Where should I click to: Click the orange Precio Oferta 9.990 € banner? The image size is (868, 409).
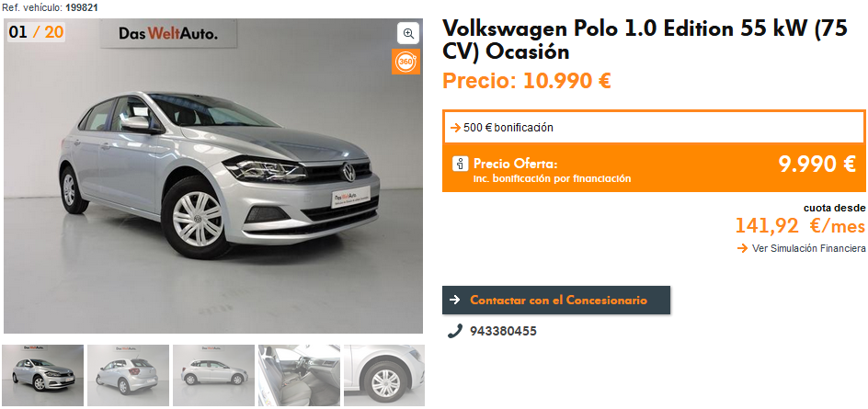click(655, 168)
